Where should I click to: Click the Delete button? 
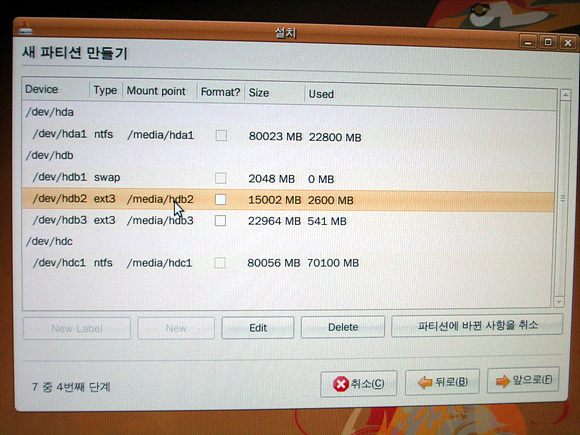tap(343, 327)
